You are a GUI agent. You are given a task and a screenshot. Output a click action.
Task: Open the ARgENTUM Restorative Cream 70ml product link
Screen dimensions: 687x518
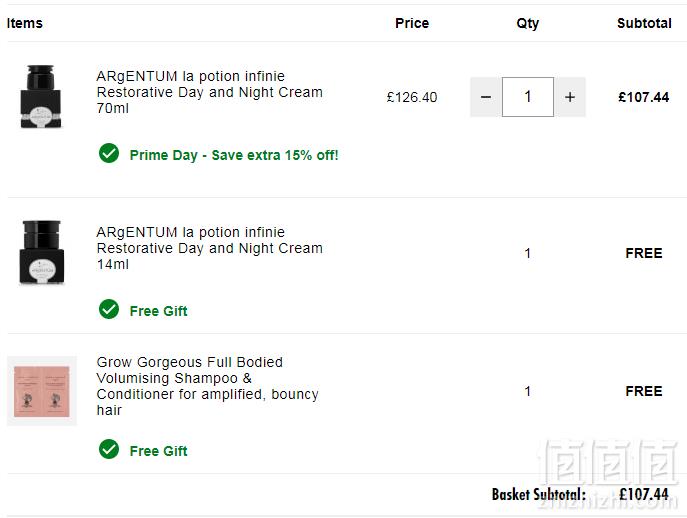[209, 92]
